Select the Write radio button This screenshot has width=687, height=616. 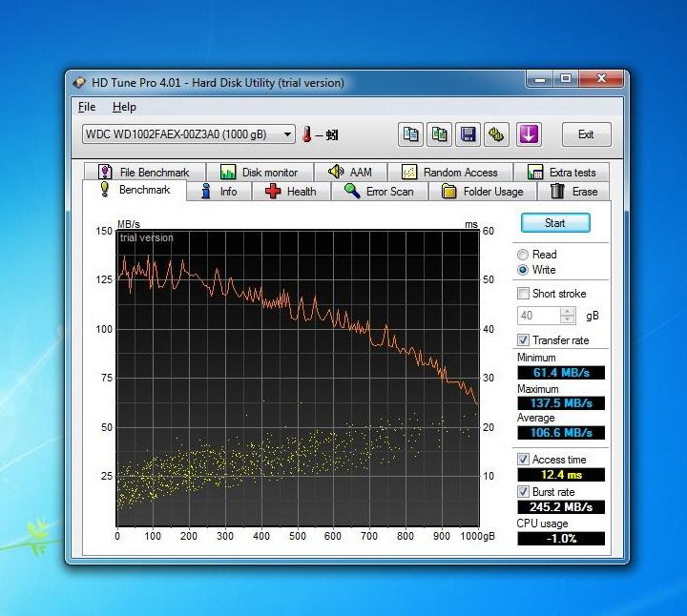(x=523, y=270)
